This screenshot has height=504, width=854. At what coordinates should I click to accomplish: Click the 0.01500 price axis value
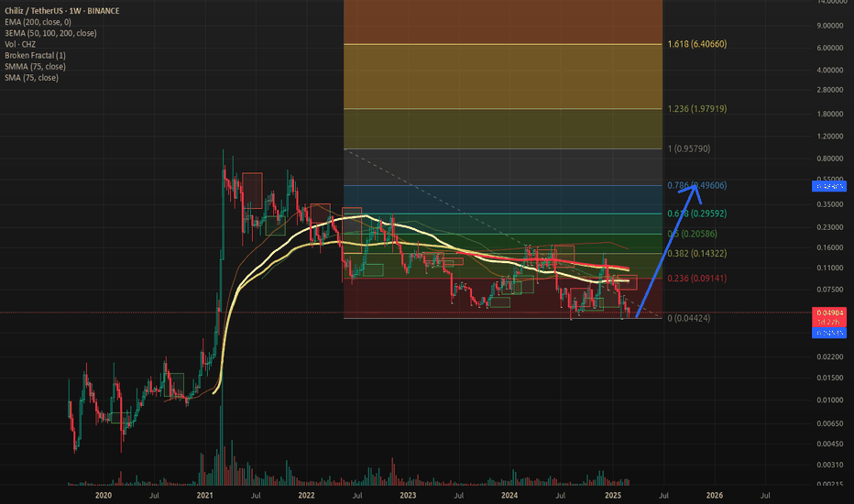830,378
